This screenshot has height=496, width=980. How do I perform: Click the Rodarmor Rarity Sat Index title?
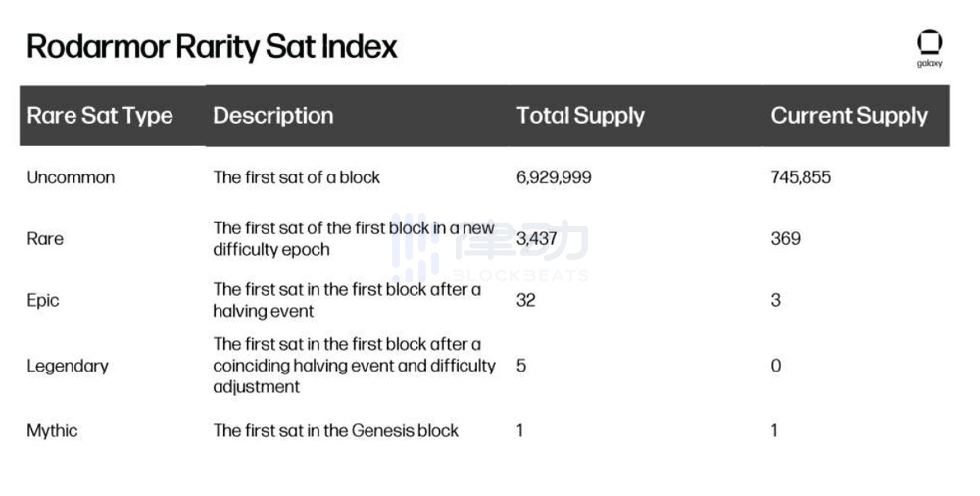coord(212,46)
